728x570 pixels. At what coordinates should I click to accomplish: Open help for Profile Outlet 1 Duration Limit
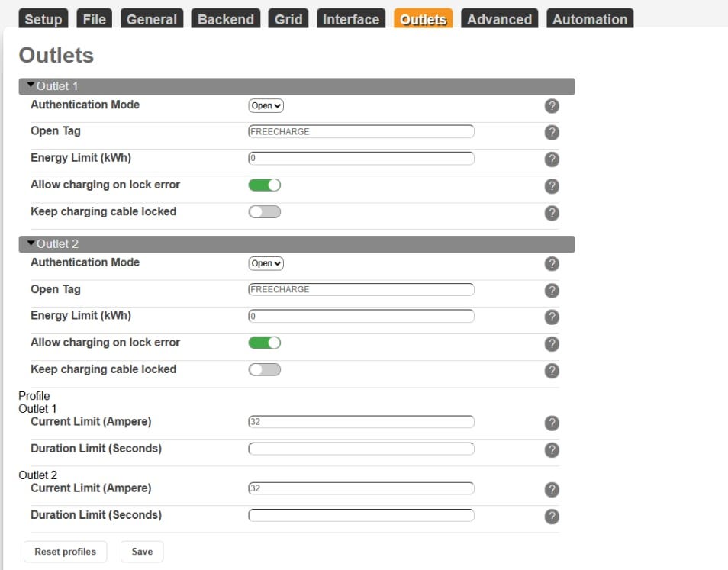point(552,449)
